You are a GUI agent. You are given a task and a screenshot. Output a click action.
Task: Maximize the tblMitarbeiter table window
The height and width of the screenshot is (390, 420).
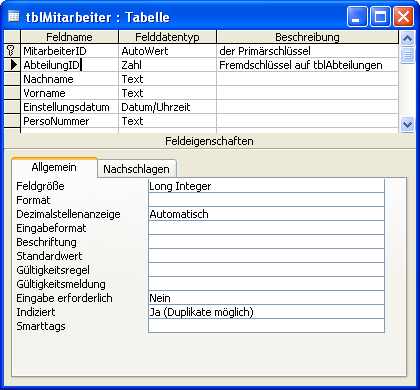[x=380, y=17]
